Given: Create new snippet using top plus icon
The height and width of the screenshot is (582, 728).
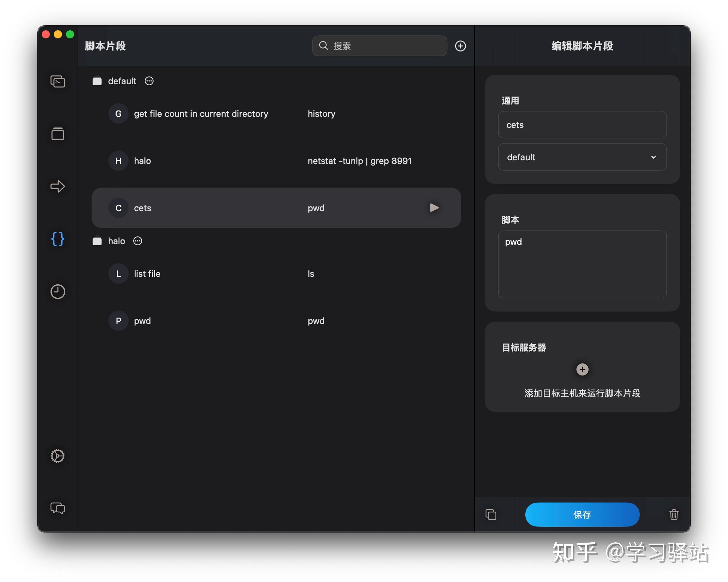Looking at the screenshot, I should click(460, 46).
